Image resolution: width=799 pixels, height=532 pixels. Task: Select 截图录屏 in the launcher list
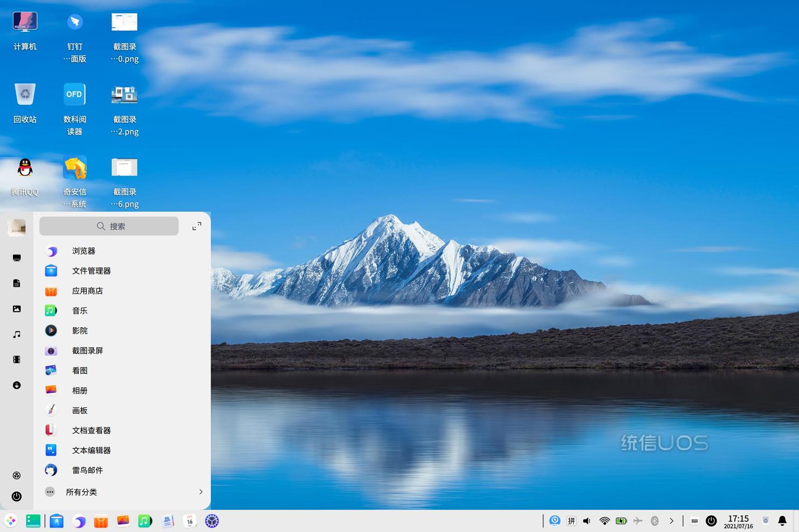click(x=87, y=351)
